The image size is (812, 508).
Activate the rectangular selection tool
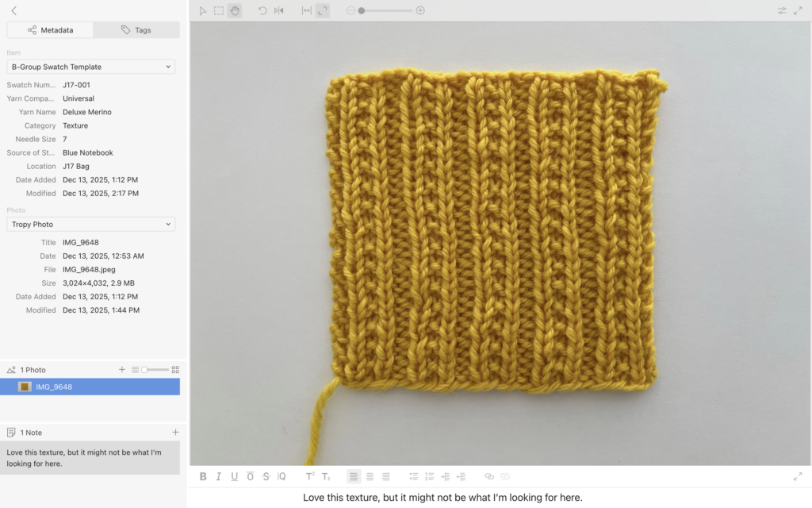click(x=219, y=11)
